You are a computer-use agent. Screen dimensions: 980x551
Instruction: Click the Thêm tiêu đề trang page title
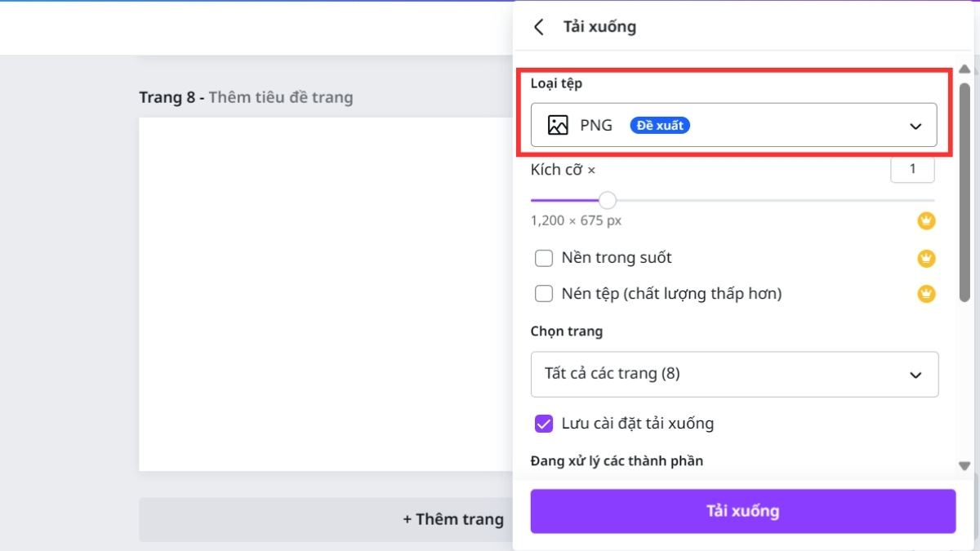[x=280, y=97]
